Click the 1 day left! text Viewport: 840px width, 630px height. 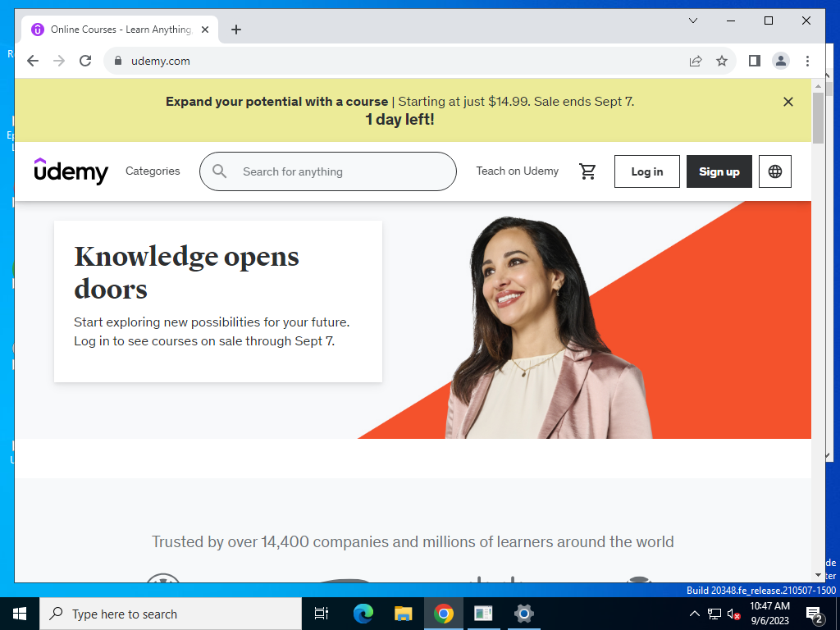click(399, 120)
